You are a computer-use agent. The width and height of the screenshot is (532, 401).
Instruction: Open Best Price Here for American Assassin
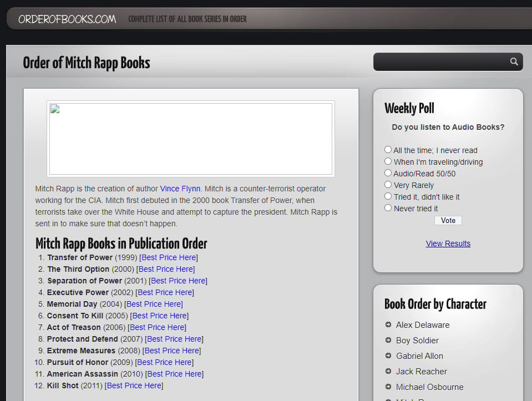coord(174,374)
